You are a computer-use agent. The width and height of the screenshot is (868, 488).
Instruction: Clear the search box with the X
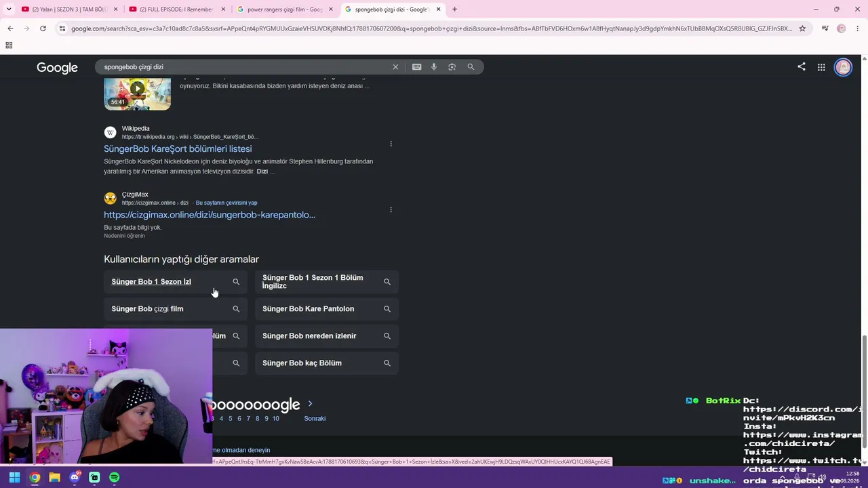[395, 67]
